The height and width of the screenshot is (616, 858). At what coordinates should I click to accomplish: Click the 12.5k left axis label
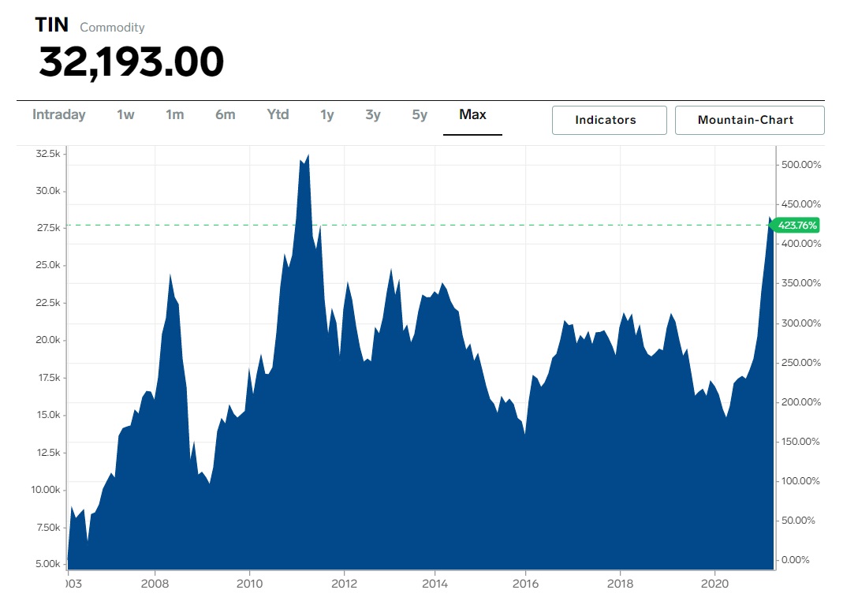pos(49,453)
